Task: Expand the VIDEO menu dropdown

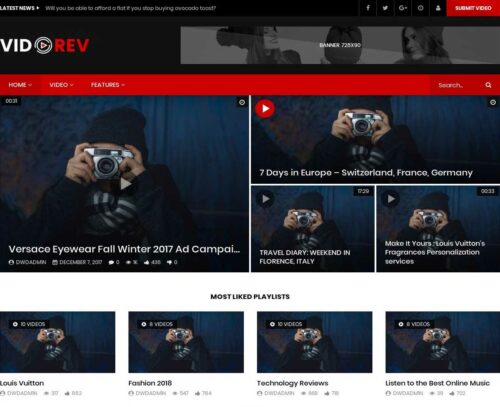Action: 61,85
